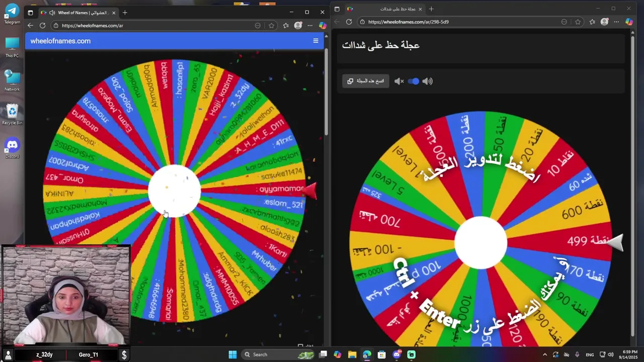Click loud speaker icon beside sound toggle
Viewport: 644px width, 362px height.
[428, 81]
